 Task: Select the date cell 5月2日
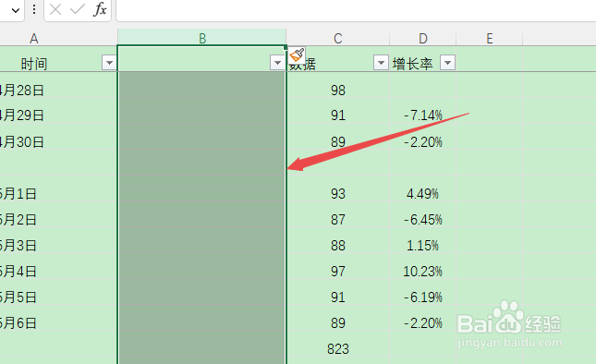pos(58,214)
